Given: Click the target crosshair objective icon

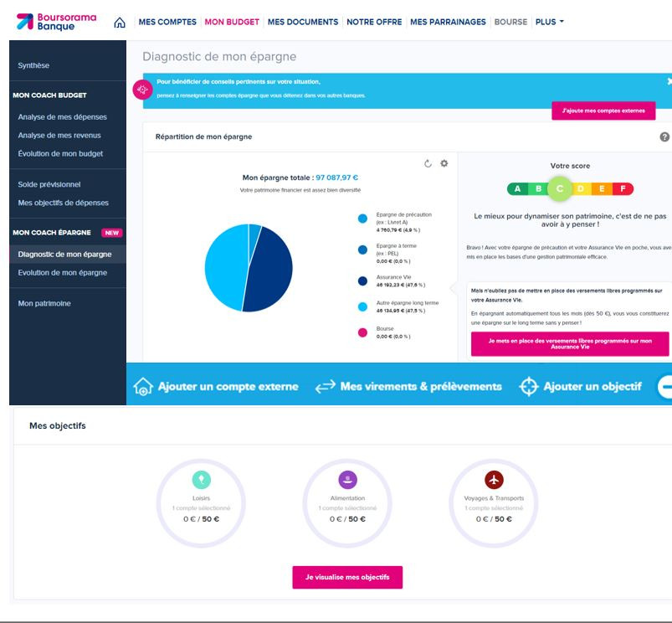Looking at the screenshot, I should (x=528, y=386).
